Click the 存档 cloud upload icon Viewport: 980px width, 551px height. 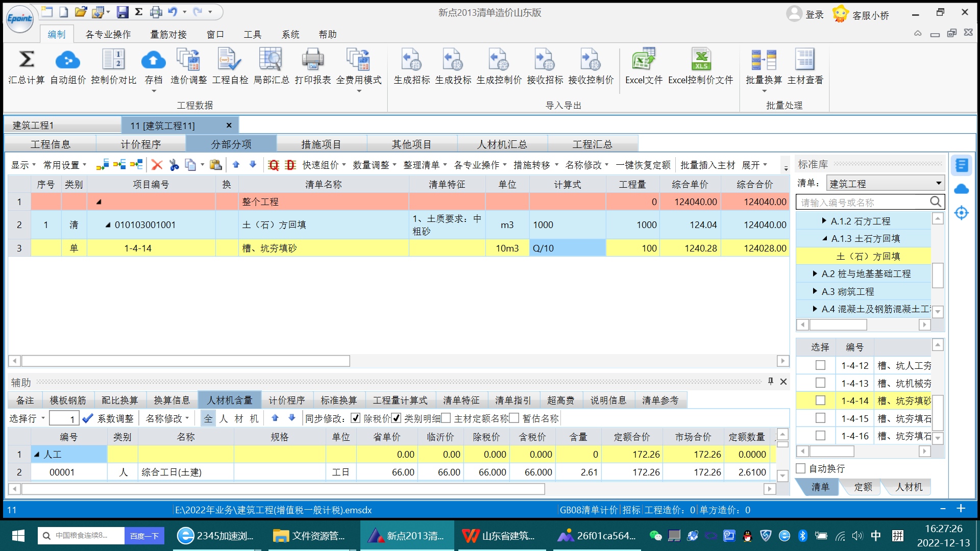point(153,60)
